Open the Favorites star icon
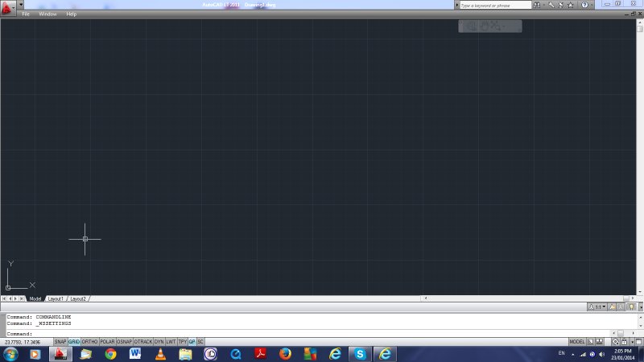 click(x=571, y=5)
